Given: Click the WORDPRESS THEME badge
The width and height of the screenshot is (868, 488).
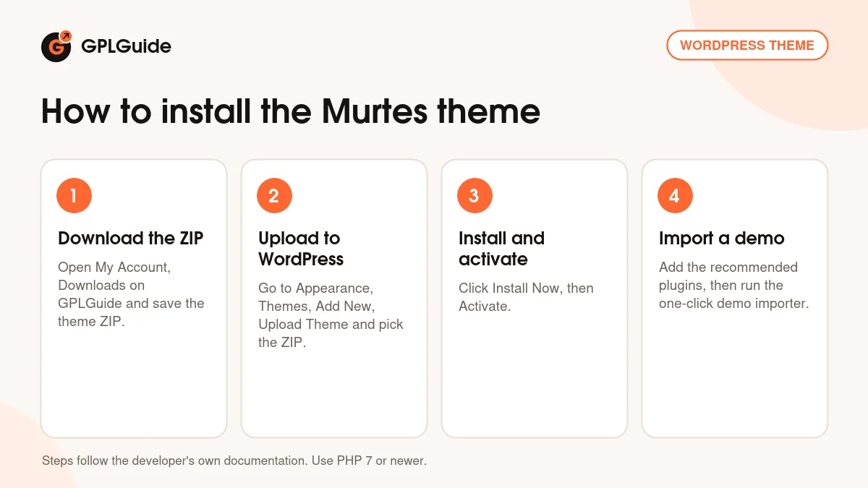Looking at the screenshot, I should tap(747, 45).
